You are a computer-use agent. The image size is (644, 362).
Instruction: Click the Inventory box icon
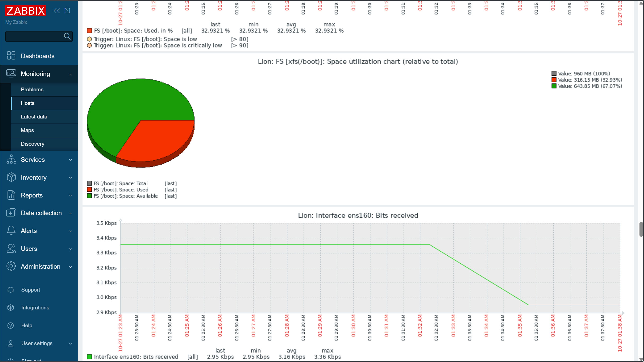[x=11, y=177]
